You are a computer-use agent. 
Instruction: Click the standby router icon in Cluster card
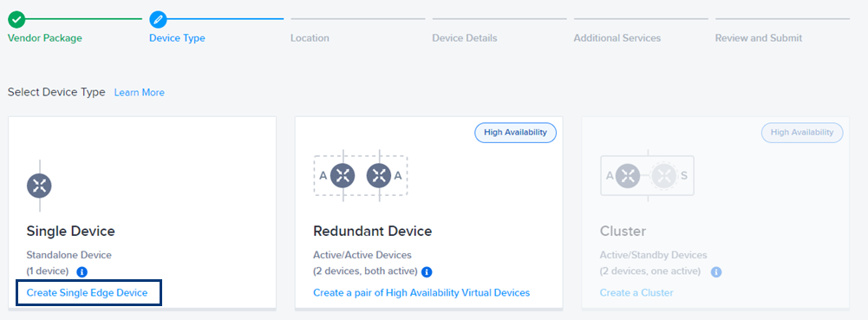pos(664,176)
